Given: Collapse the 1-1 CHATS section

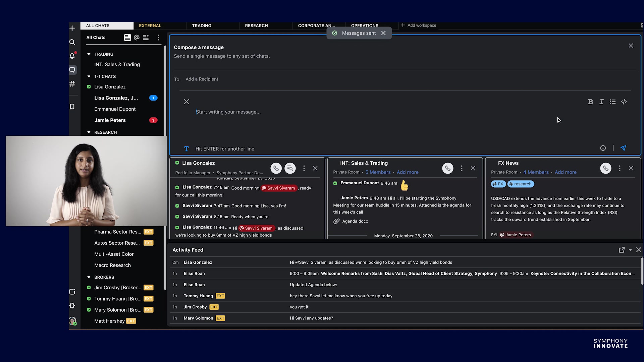Looking at the screenshot, I should click(x=89, y=76).
